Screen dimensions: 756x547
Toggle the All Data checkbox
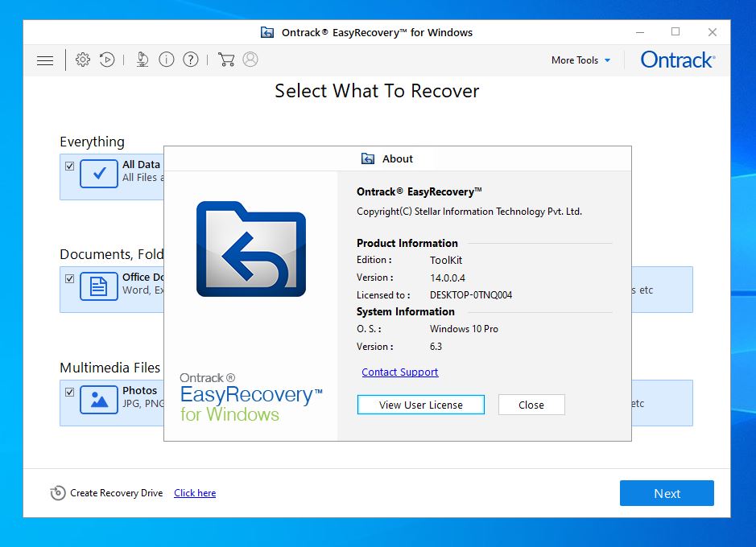tap(69, 167)
